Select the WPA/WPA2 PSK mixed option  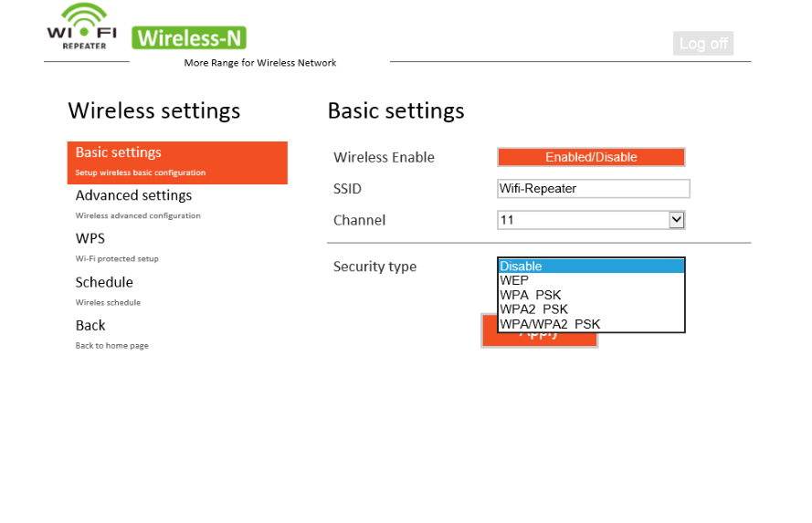point(591,324)
